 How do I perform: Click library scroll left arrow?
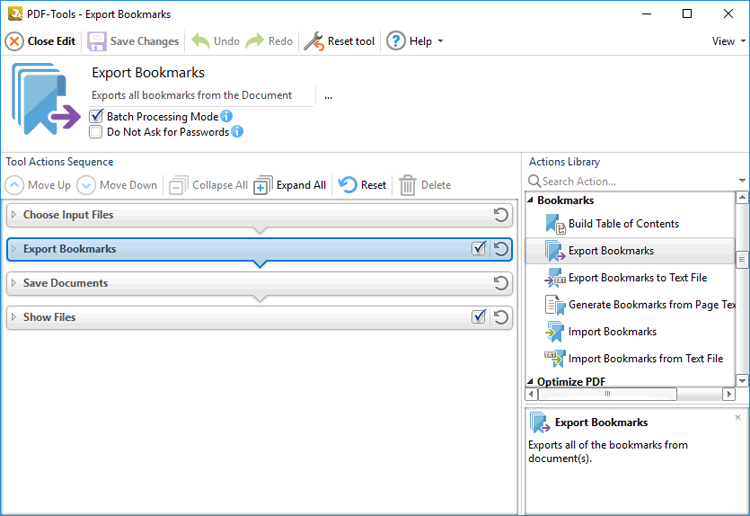[x=531, y=394]
